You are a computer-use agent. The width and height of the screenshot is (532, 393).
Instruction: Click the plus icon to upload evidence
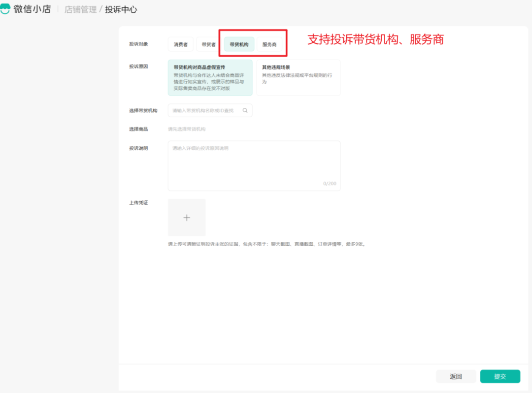pos(187,218)
